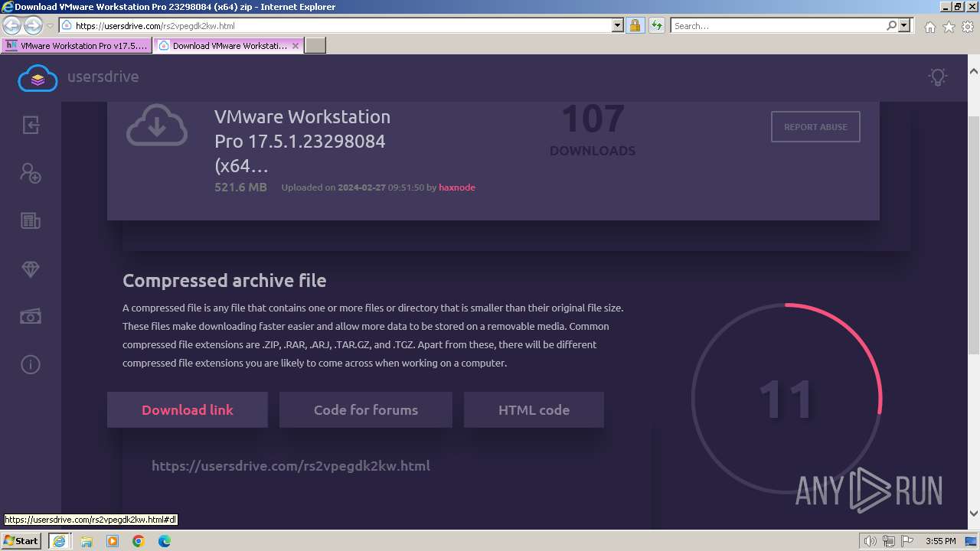Image resolution: width=980 pixels, height=551 pixels.
Task: Click the IE home icon
Action: [929, 27]
